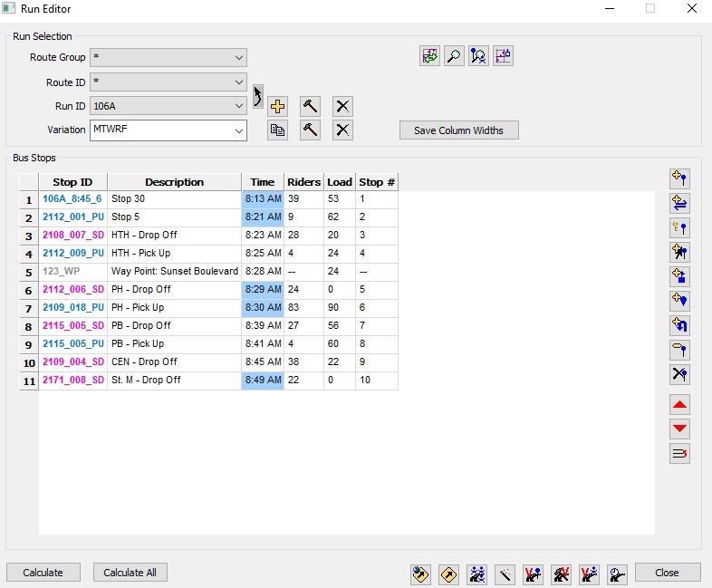
Task: Click Way Point: Sunset Boulevard description
Action: click(175, 272)
